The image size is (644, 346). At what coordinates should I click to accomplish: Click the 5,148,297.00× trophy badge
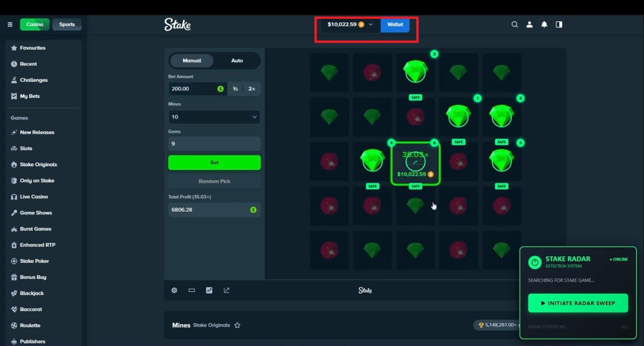[497, 325]
